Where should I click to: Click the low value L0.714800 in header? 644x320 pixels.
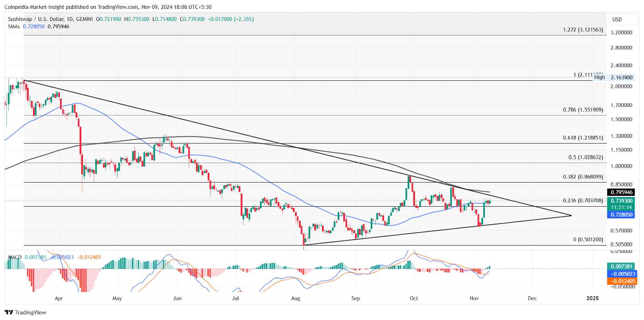[x=165, y=19]
